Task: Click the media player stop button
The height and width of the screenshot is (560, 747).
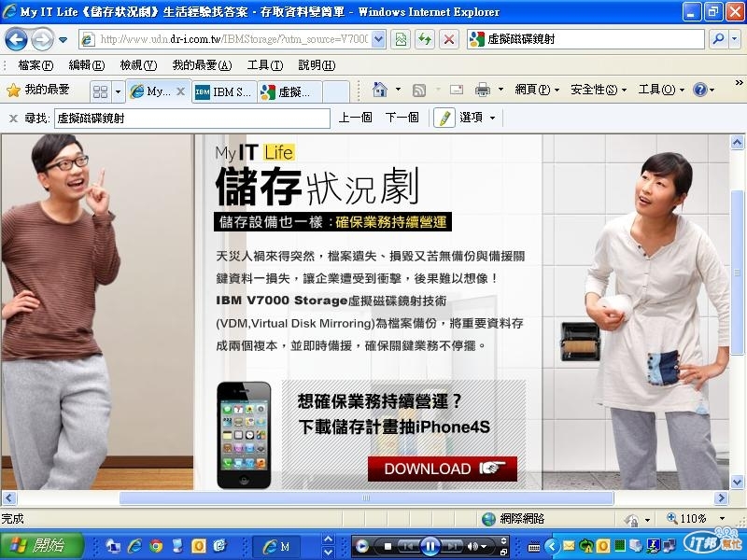Action: [x=388, y=547]
